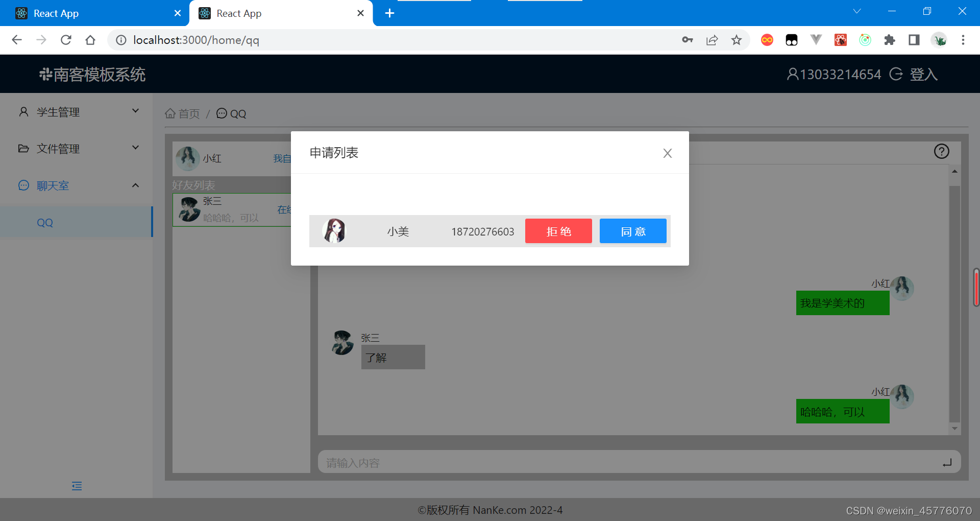Click the green circular extension icon

[865, 40]
